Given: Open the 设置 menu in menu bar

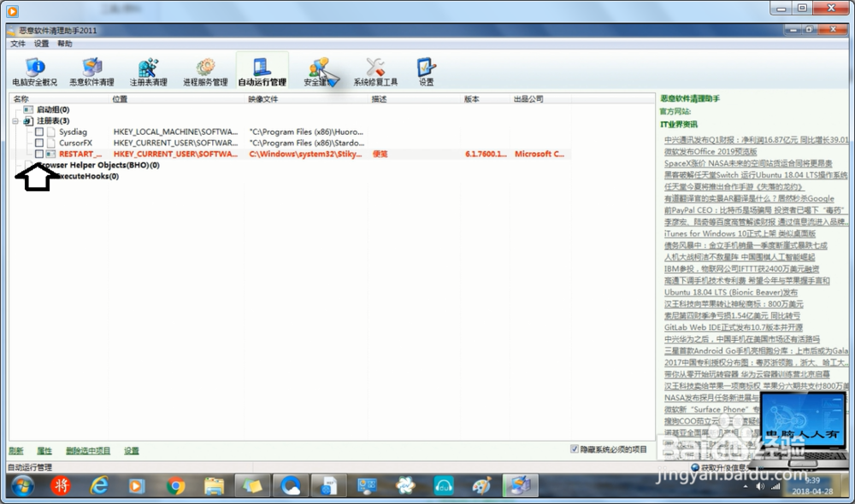Looking at the screenshot, I should [x=41, y=44].
